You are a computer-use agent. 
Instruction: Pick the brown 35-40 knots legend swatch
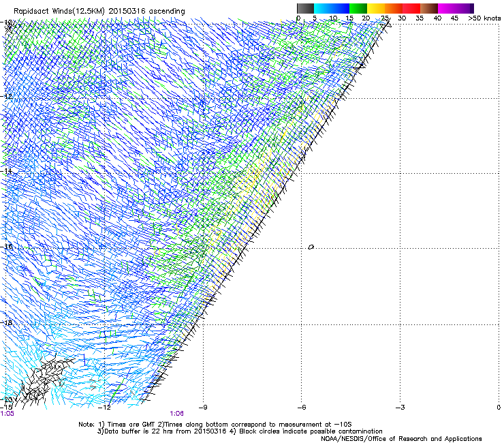click(x=429, y=8)
